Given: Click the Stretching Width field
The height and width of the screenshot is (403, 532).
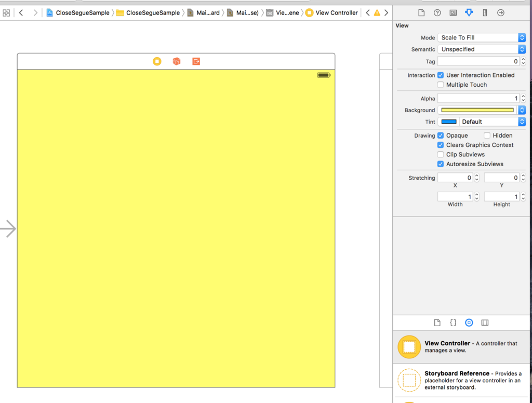Looking at the screenshot, I should pyautogui.click(x=455, y=197).
